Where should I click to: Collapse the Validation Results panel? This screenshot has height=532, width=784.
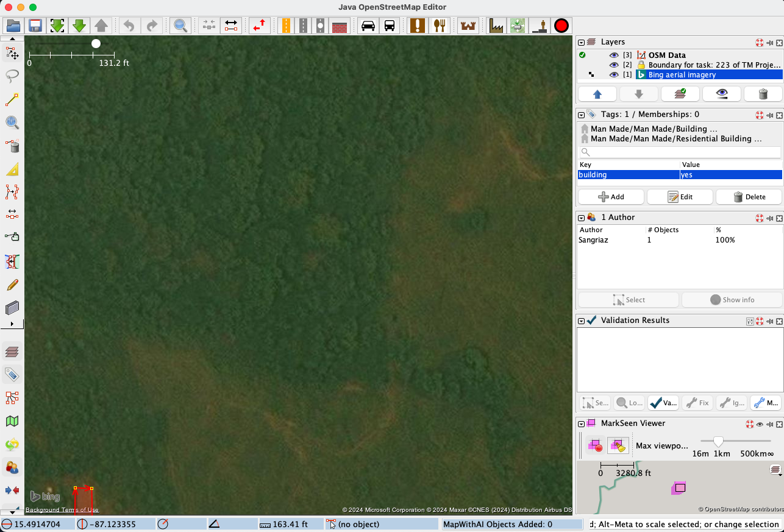coord(582,321)
